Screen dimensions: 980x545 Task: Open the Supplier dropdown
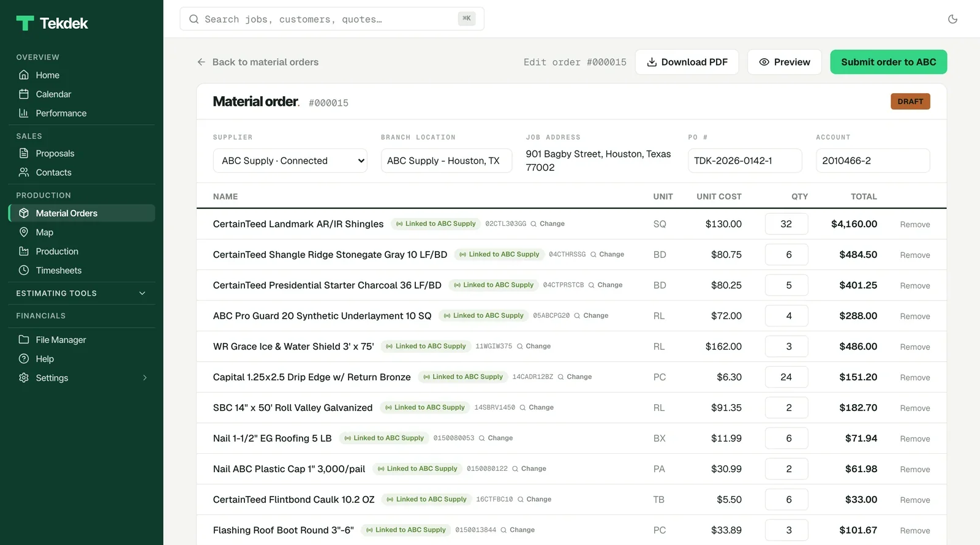point(290,160)
